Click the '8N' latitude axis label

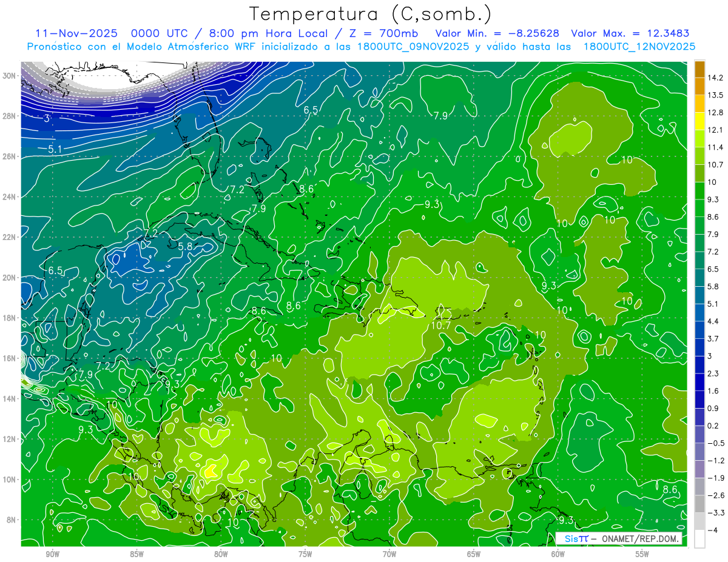[12, 520]
